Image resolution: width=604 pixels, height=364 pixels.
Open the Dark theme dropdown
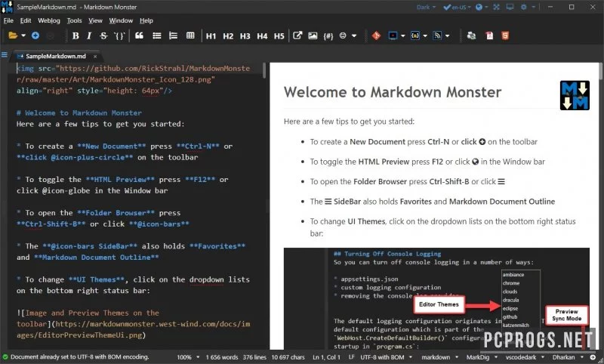pos(426,7)
